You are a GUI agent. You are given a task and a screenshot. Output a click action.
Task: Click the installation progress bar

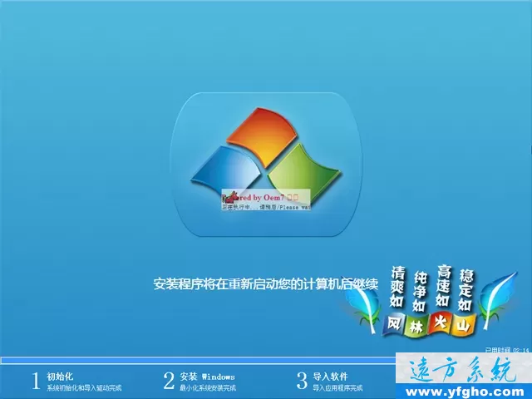tap(198, 360)
